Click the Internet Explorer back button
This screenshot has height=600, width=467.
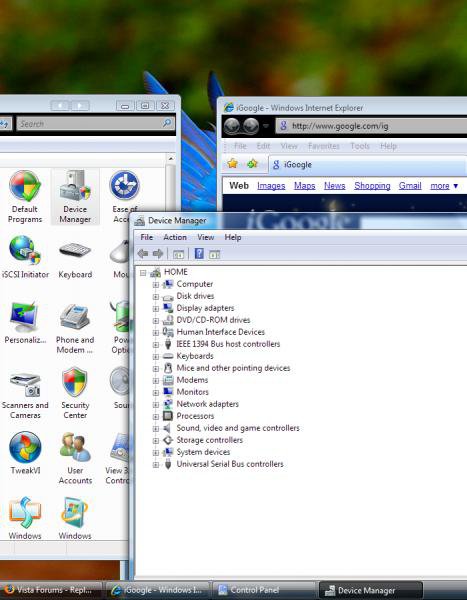tap(232, 126)
